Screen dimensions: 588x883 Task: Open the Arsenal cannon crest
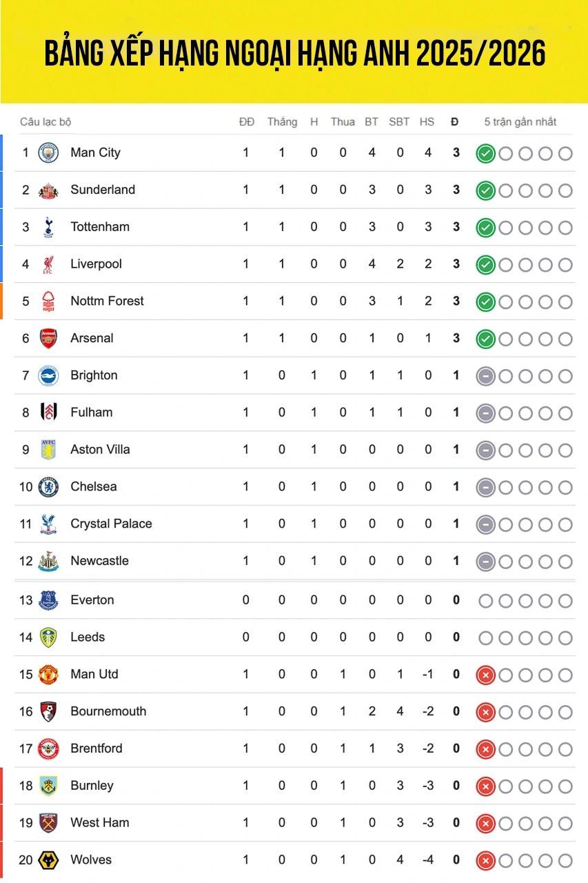coord(48,338)
